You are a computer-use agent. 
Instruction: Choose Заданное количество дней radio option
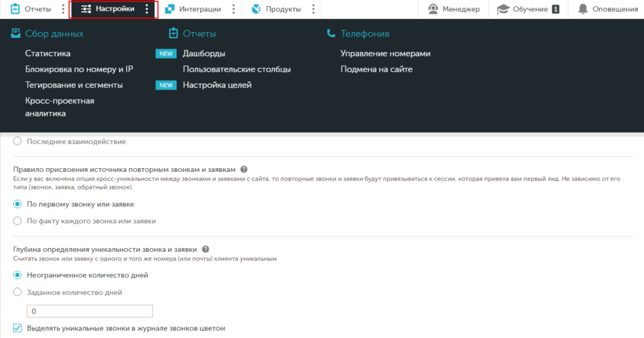click(x=18, y=292)
